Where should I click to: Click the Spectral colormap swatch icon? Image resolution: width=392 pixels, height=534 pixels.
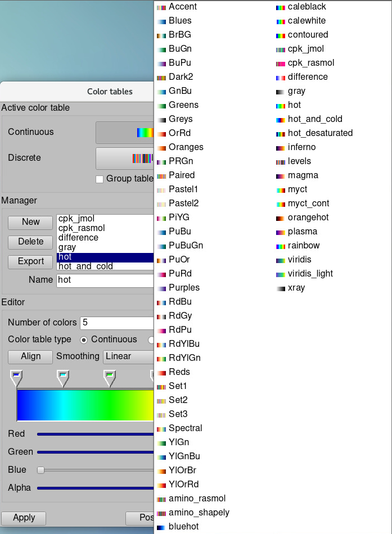tap(161, 428)
